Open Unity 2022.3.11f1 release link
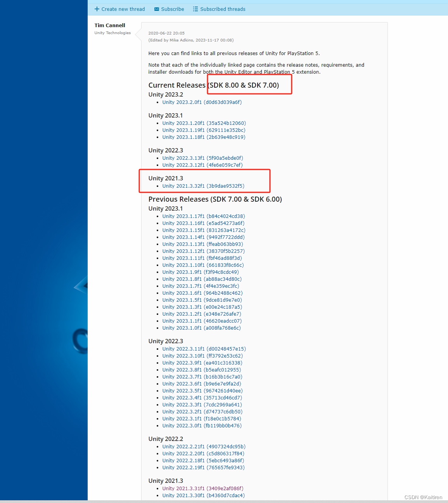Screen dimensions: 448x503 coord(204,349)
